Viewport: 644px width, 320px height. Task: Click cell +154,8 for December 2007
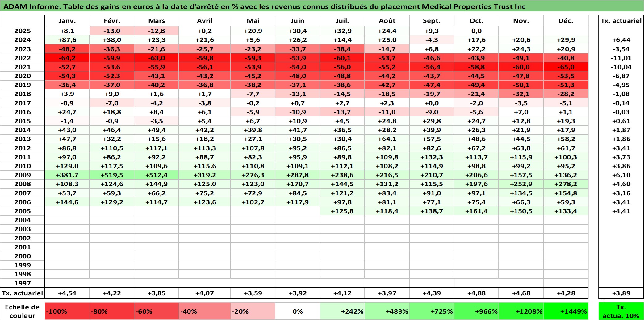pos(566,193)
